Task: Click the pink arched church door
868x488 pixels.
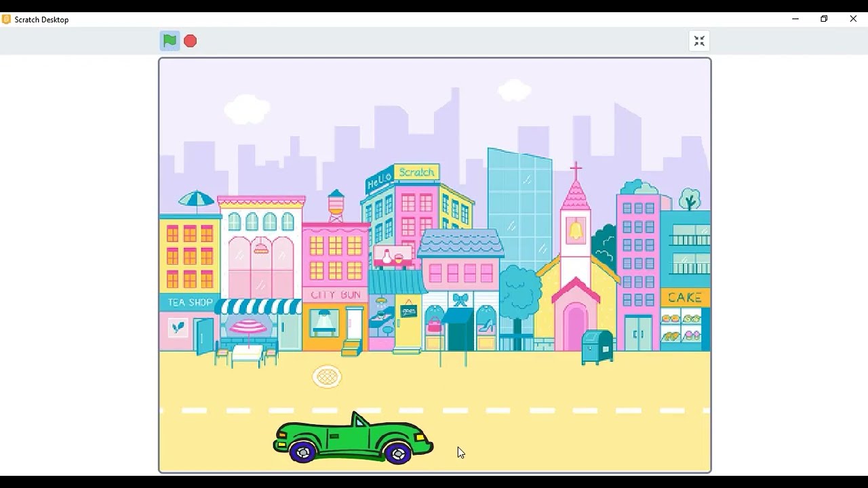Action: pos(575,327)
